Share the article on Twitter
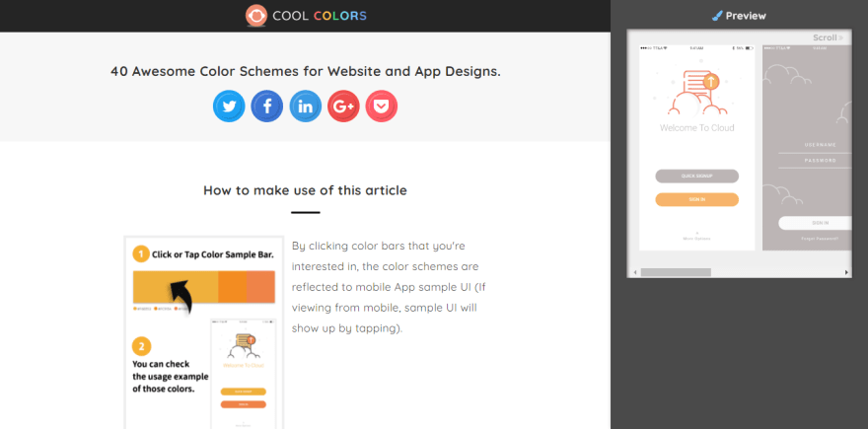868x429 pixels. click(229, 107)
